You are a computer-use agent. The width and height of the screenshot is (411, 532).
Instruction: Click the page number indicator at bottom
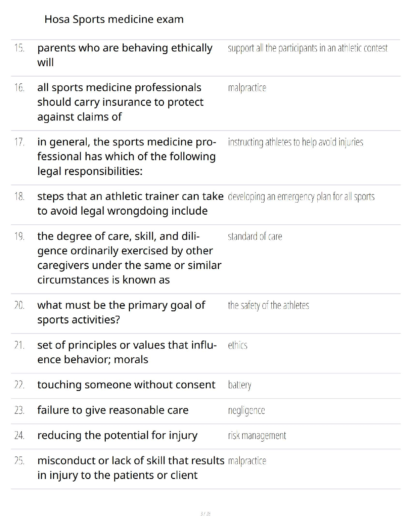coord(205,514)
